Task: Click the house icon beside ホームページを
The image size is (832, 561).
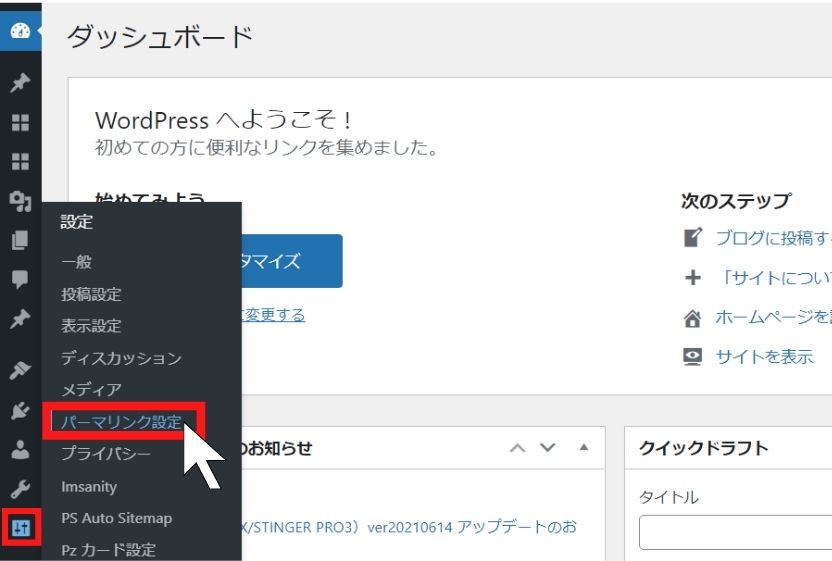Action: coord(692,318)
